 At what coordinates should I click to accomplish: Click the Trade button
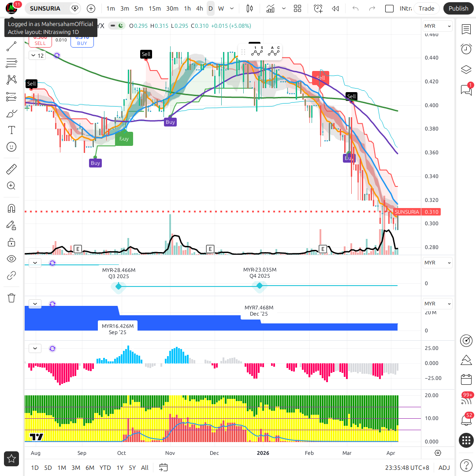pos(426,8)
